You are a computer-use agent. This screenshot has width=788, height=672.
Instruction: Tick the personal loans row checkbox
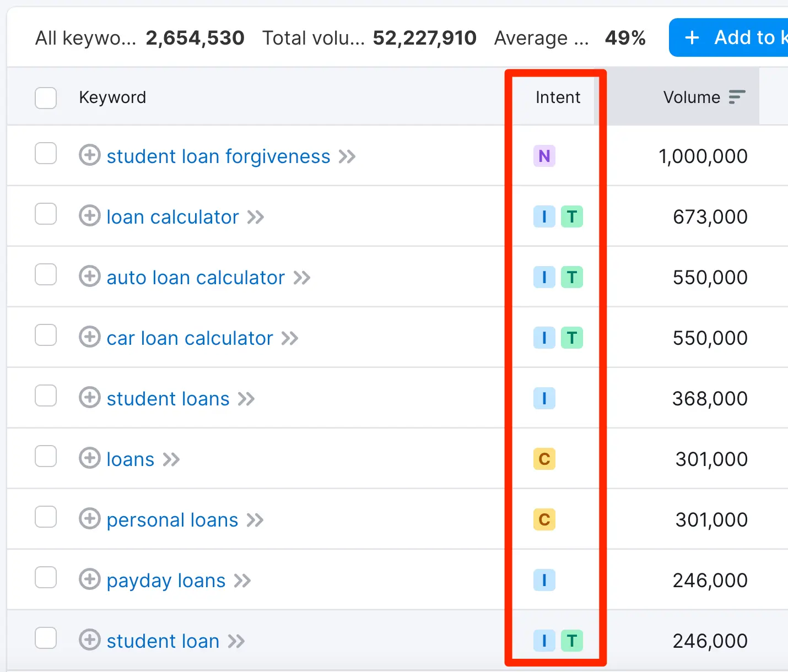[x=46, y=517]
